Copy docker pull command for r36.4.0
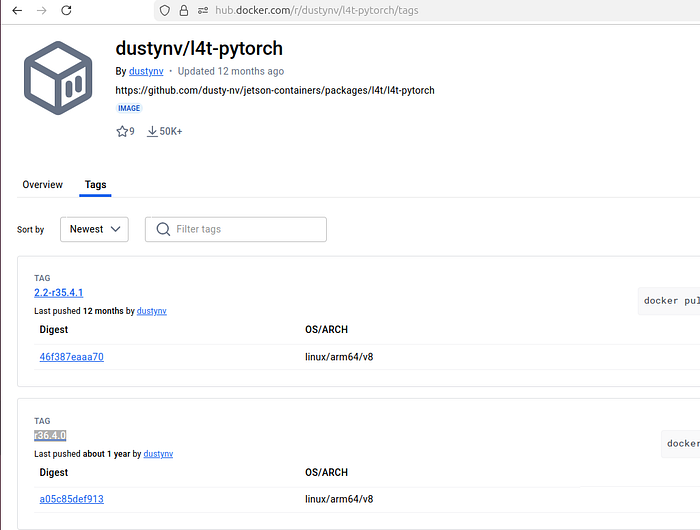Screen dimensions: 700x530 point(680,444)
